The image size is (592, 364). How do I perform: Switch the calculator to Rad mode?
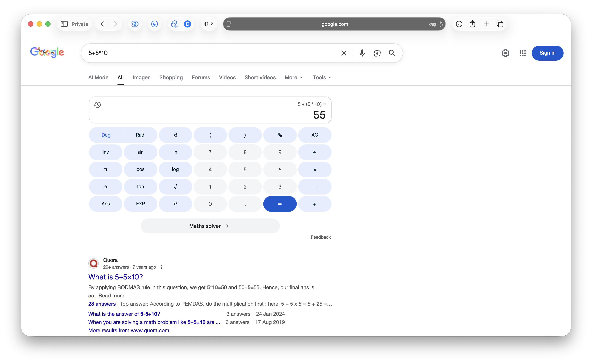click(x=140, y=135)
